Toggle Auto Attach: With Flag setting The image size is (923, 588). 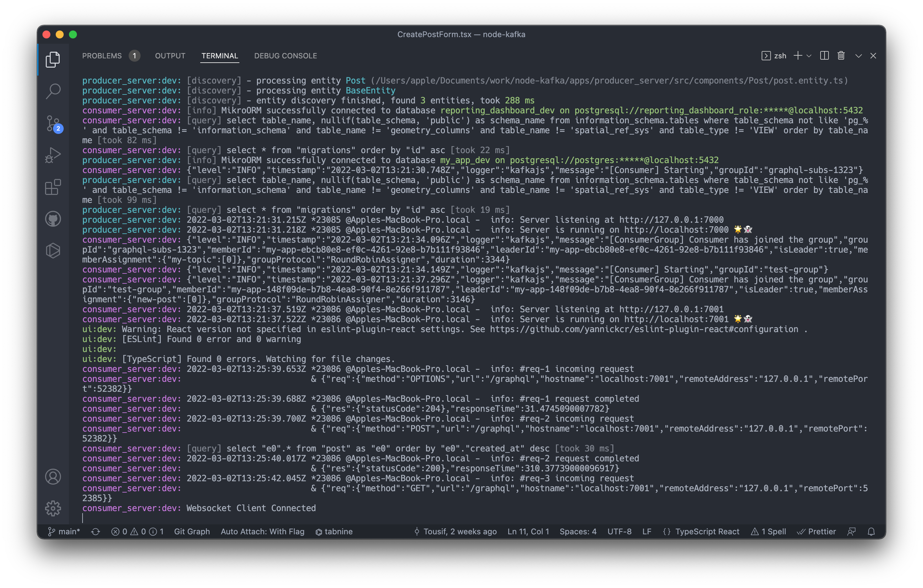[x=262, y=532]
